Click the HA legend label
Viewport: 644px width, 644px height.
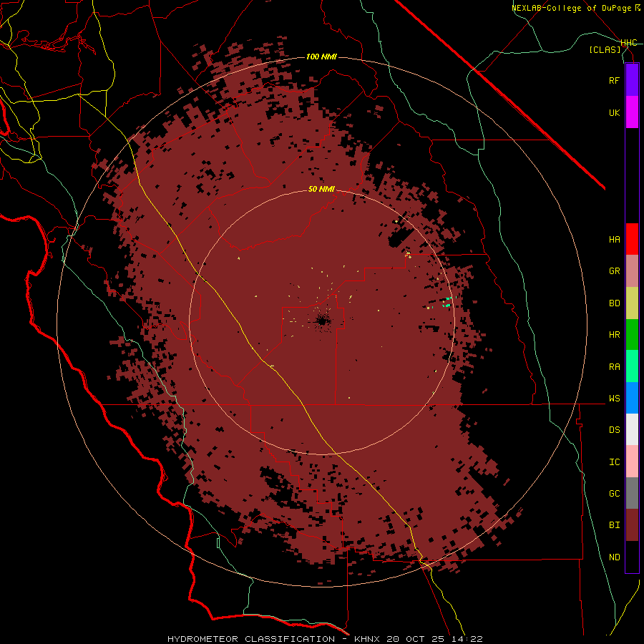(614, 240)
